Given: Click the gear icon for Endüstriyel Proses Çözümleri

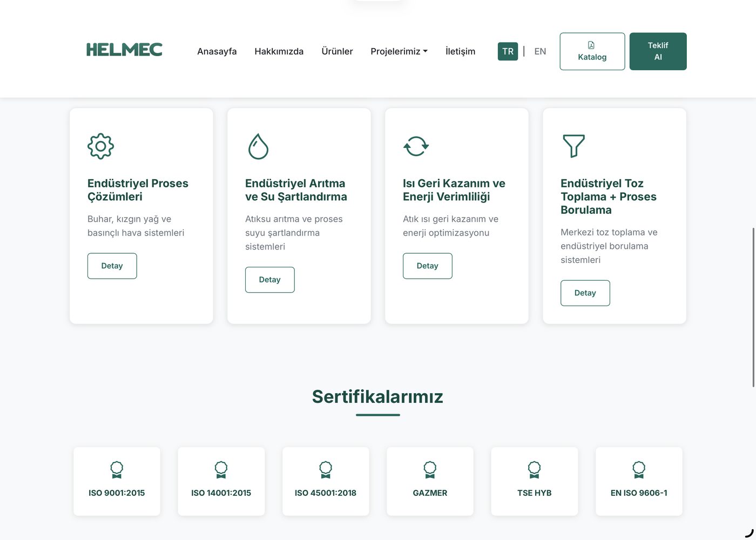Looking at the screenshot, I should tap(101, 146).
